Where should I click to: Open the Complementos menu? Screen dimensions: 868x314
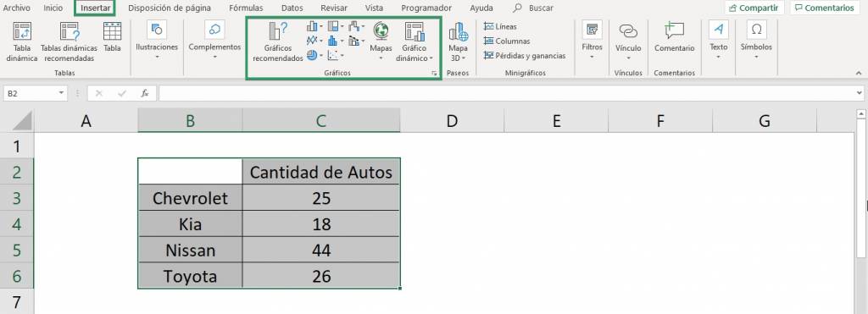[214, 40]
